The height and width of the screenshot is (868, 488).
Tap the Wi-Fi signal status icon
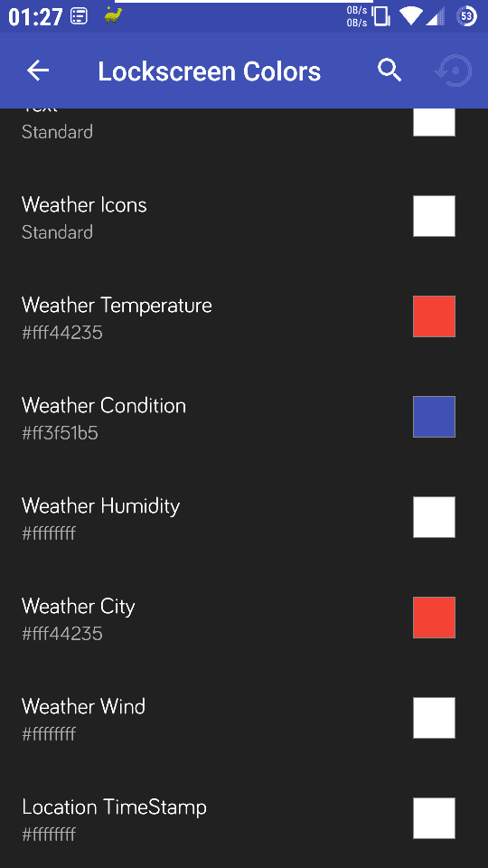click(x=410, y=16)
